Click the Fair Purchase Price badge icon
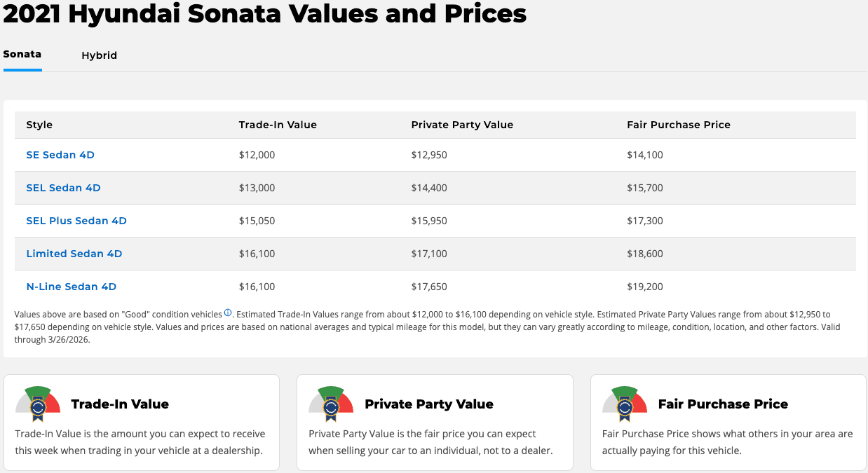868x473 pixels. click(x=624, y=404)
